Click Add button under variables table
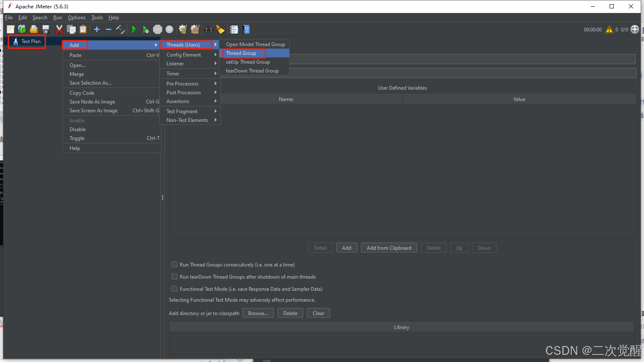Screen dimensions: 644x362 point(347,248)
